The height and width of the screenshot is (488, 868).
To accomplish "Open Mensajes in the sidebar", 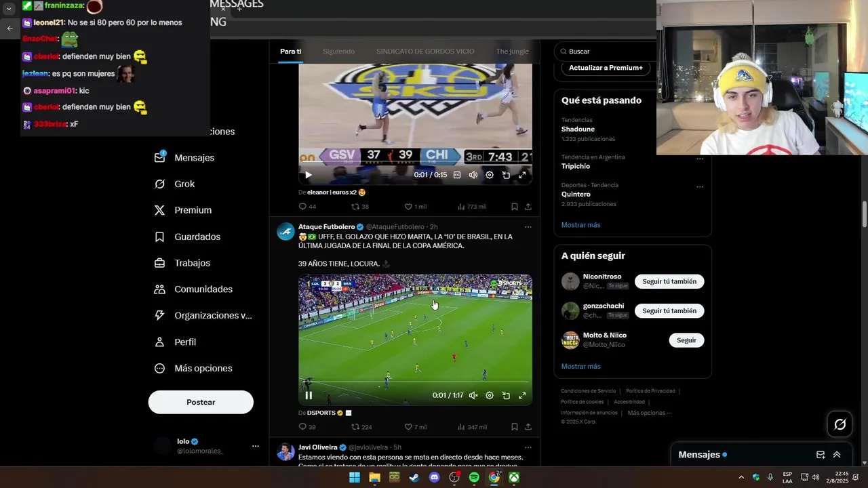I will pyautogui.click(x=184, y=157).
